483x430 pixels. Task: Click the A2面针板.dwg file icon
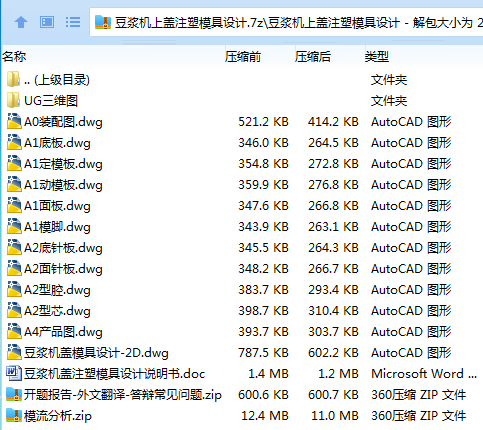(14, 268)
